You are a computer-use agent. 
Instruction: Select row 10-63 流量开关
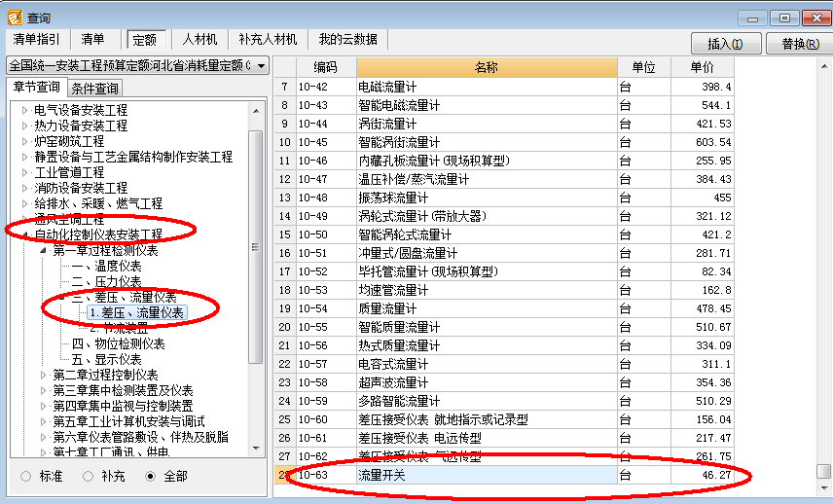tap(504, 475)
